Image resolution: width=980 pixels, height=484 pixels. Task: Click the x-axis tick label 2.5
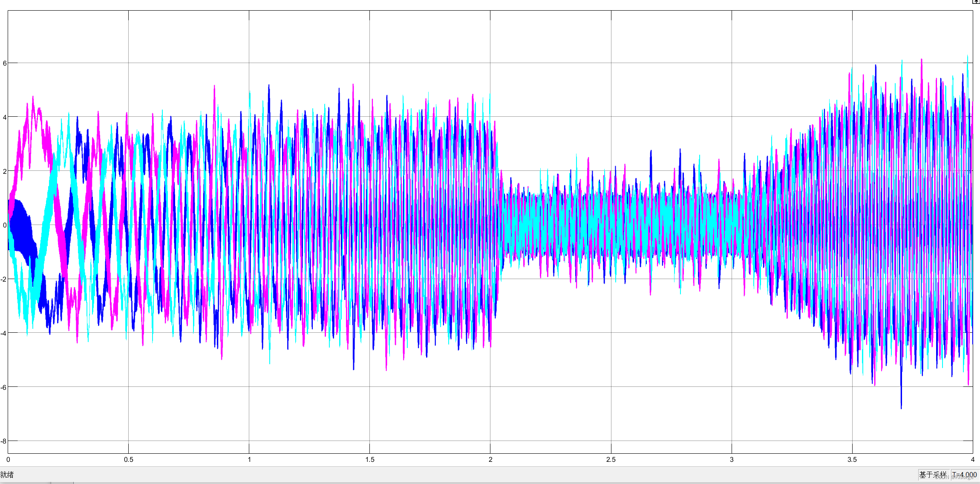point(611,460)
